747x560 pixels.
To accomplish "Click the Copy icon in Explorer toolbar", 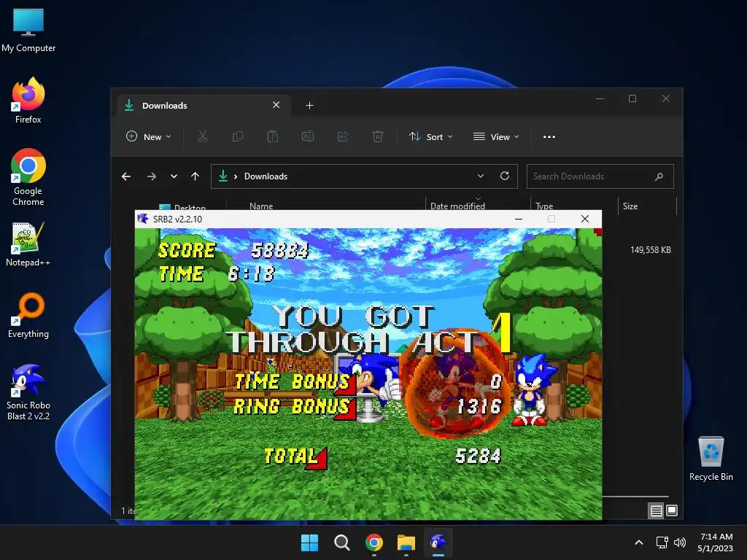I will (237, 136).
